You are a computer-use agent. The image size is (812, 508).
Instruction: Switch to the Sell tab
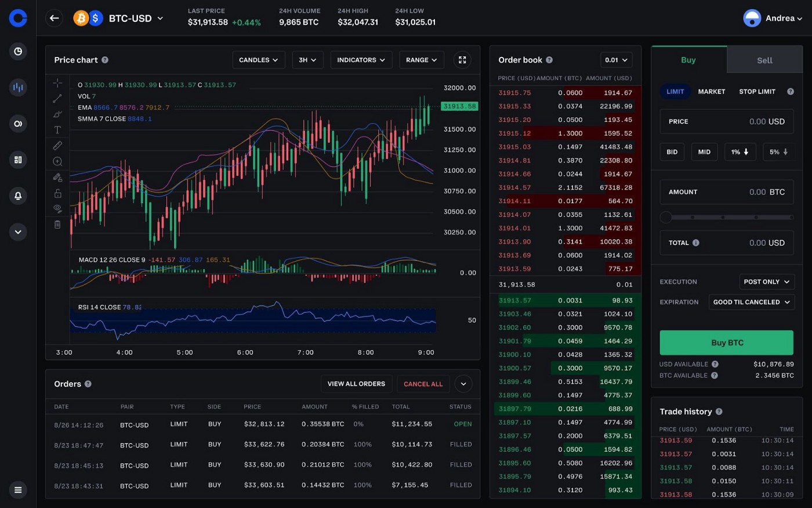[764, 60]
